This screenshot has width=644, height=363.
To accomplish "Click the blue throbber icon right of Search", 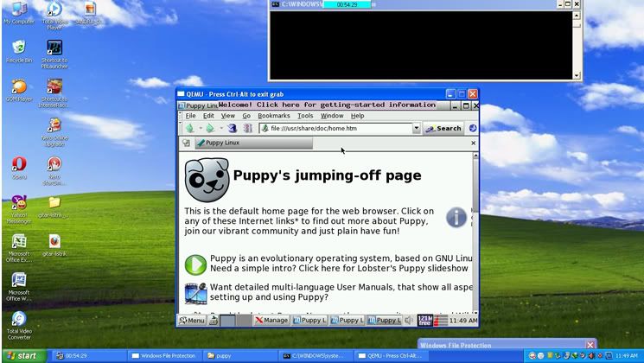I will point(472,128).
